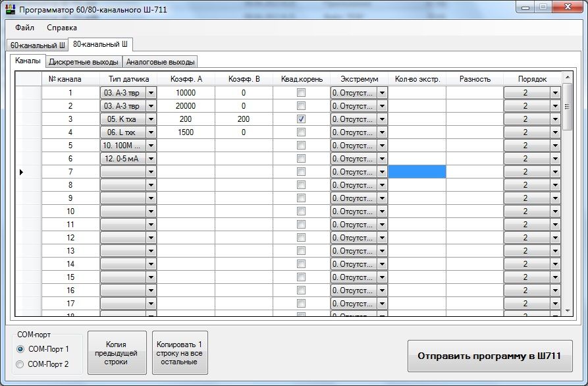Show the Аналоговые выходы tab

(160, 62)
